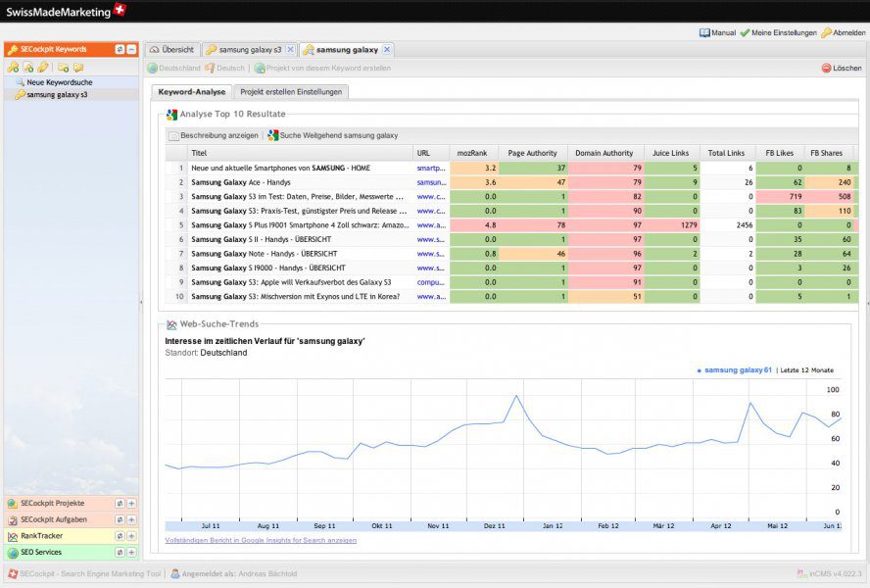Click Abmelden to log out
This screenshot has width=870, height=588.
click(844, 32)
